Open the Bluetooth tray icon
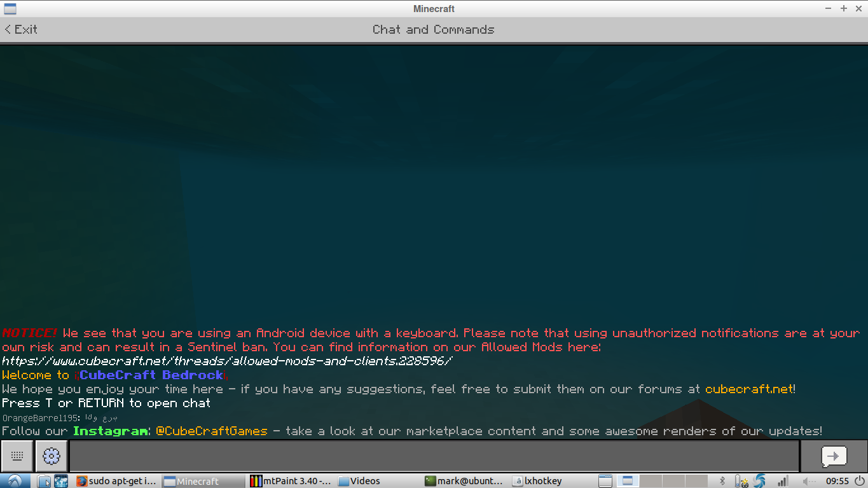This screenshot has width=868, height=488. pyautogui.click(x=722, y=481)
